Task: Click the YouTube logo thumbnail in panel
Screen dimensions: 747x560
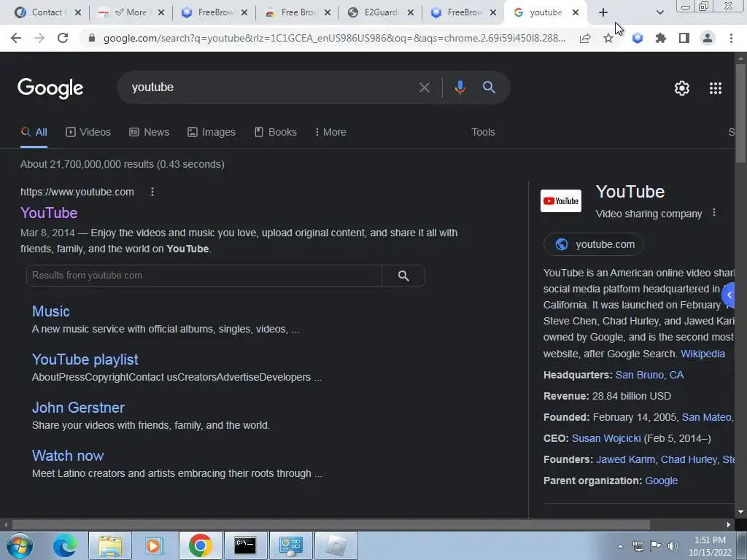Action: pyautogui.click(x=561, y=201)
